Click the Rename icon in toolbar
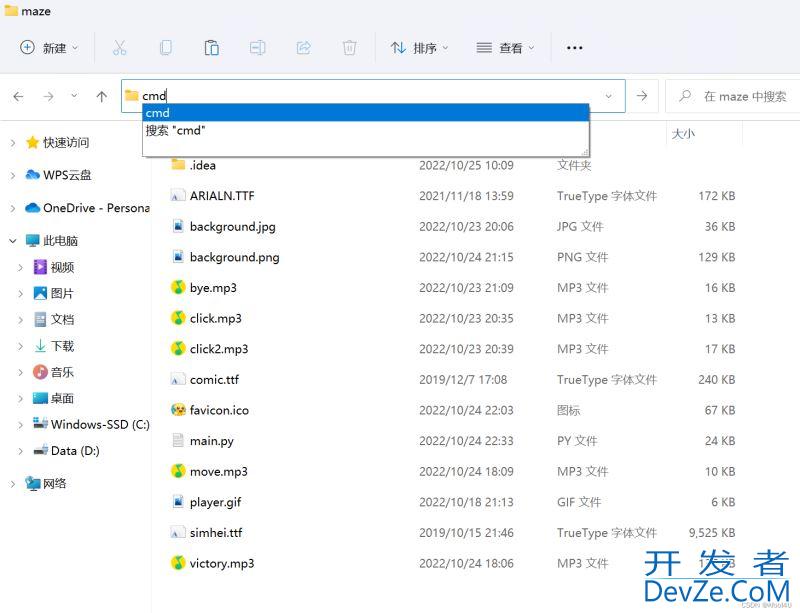The image size is (800, 613). pyautogui.click(x=257, y=48)
